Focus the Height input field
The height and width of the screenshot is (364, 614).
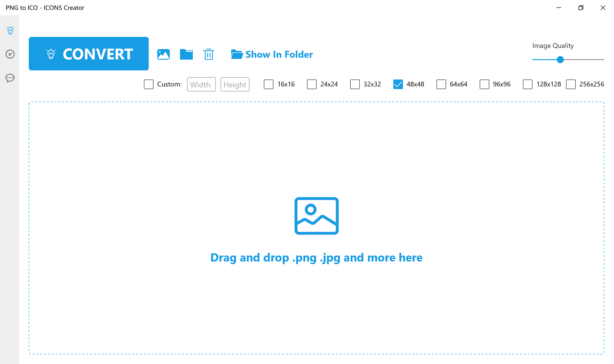(235, 84)
